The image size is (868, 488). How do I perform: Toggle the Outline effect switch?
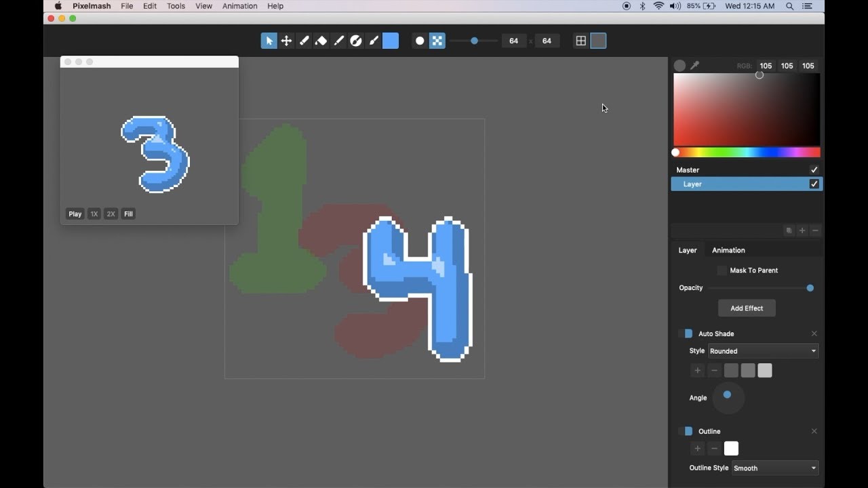[686, 431]
